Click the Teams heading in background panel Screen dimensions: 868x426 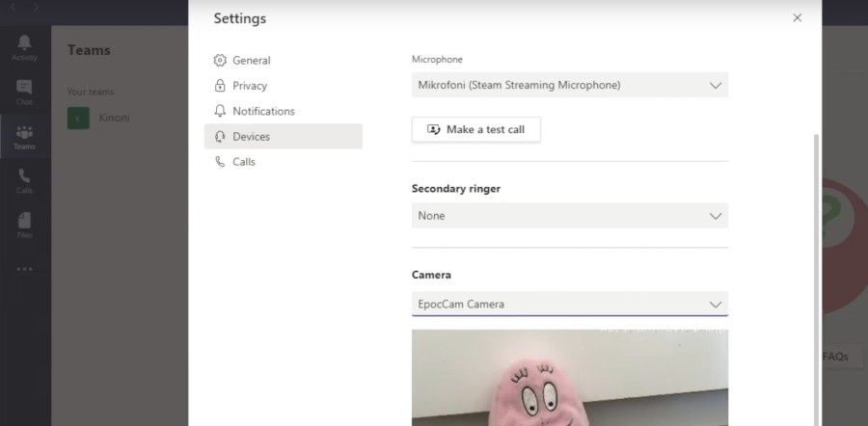pyautogui.click(x=89, y=50)
